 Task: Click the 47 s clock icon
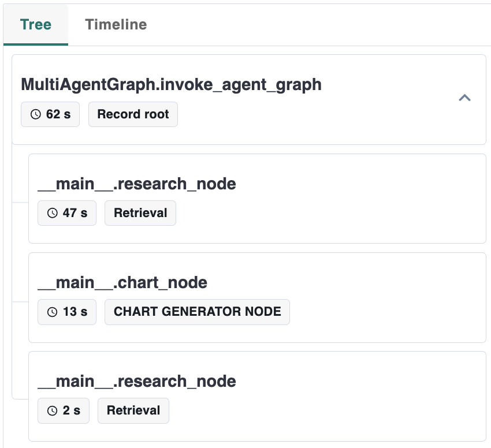pyautogui.click(x=53, y=213)
